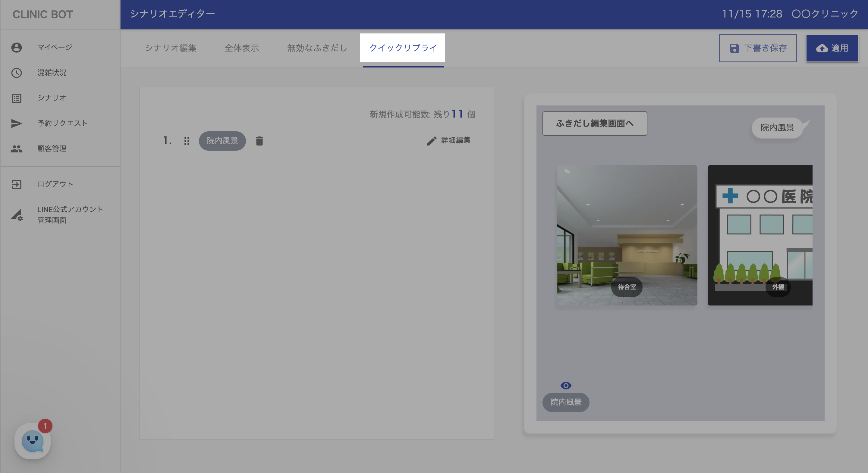Click ふきだし編集画面へ button
The width and height of the screenshot is (868, 473).
pos(594,124)
